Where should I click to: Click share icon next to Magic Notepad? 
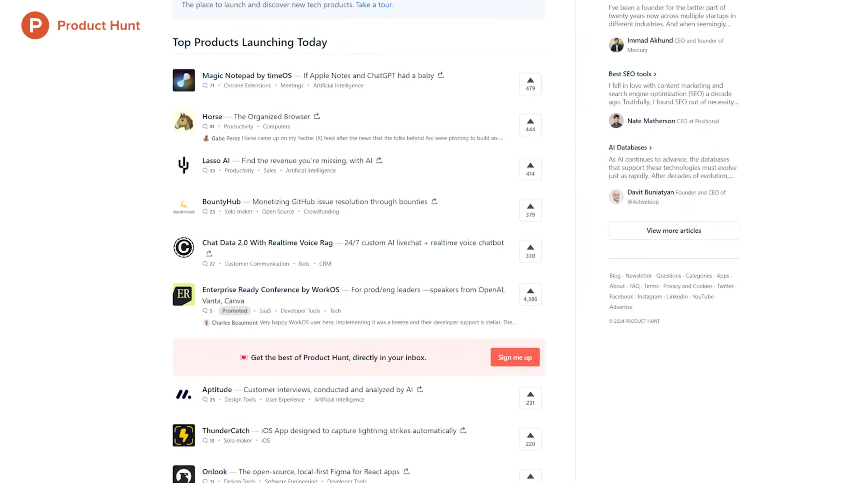point(441,75)
